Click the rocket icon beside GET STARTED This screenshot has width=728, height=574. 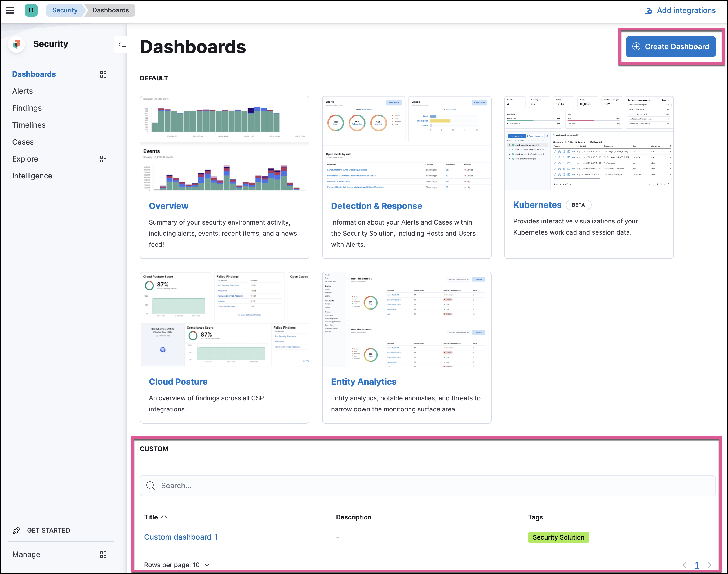(x=16, y=530)
